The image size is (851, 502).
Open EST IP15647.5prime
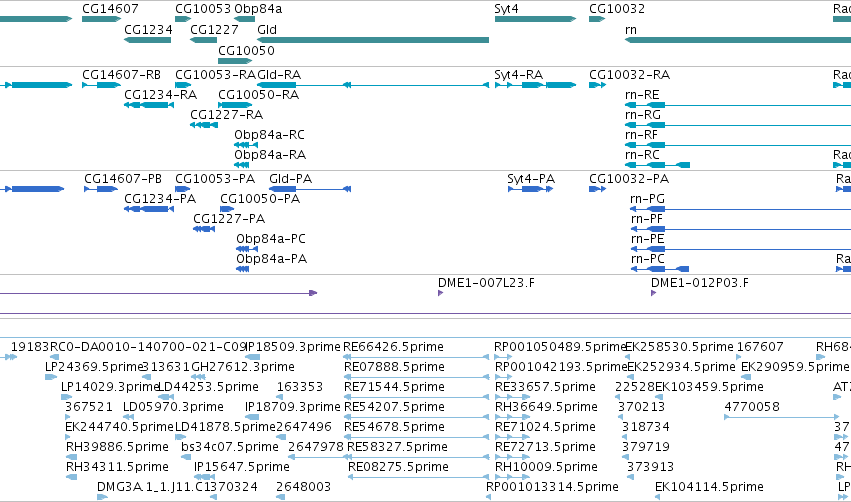204,478
